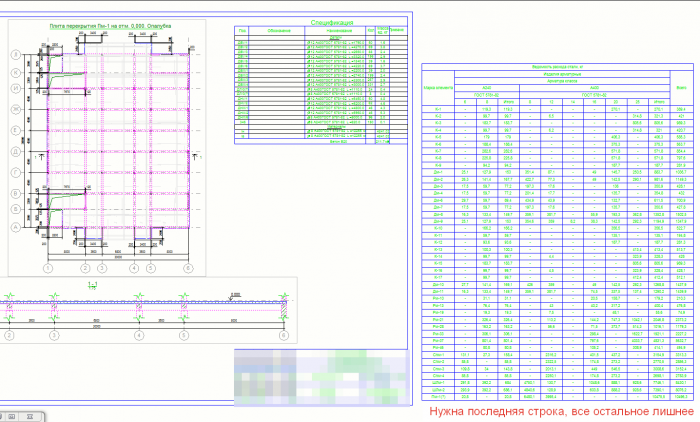Click the steel consumption table header row
The height and width of the screenshot is (422, 700).
[x=557, y=67]
